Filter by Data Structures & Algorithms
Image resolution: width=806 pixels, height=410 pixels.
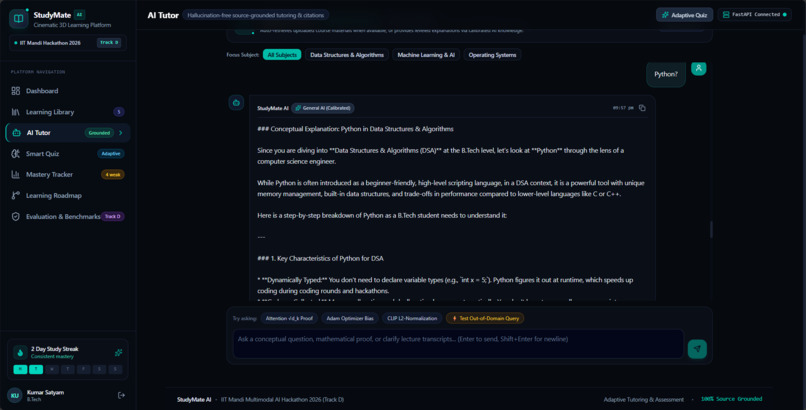click(x=347, y=55)
